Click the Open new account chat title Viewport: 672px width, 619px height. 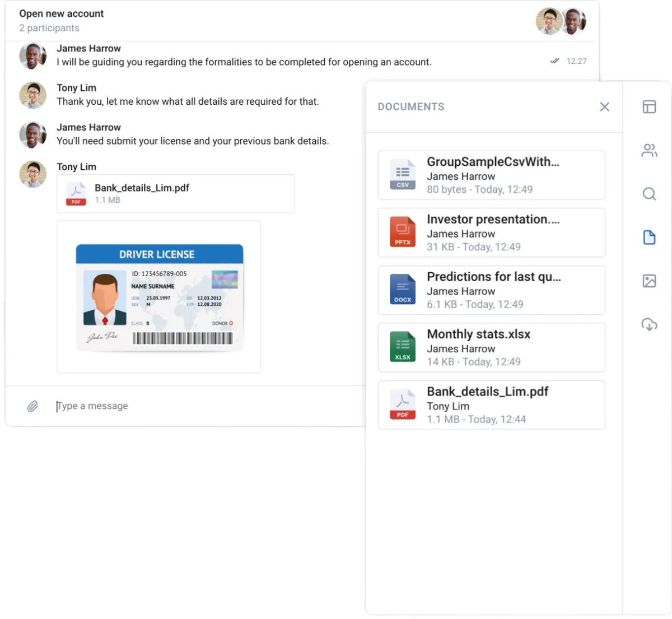[x=62, y=13]
